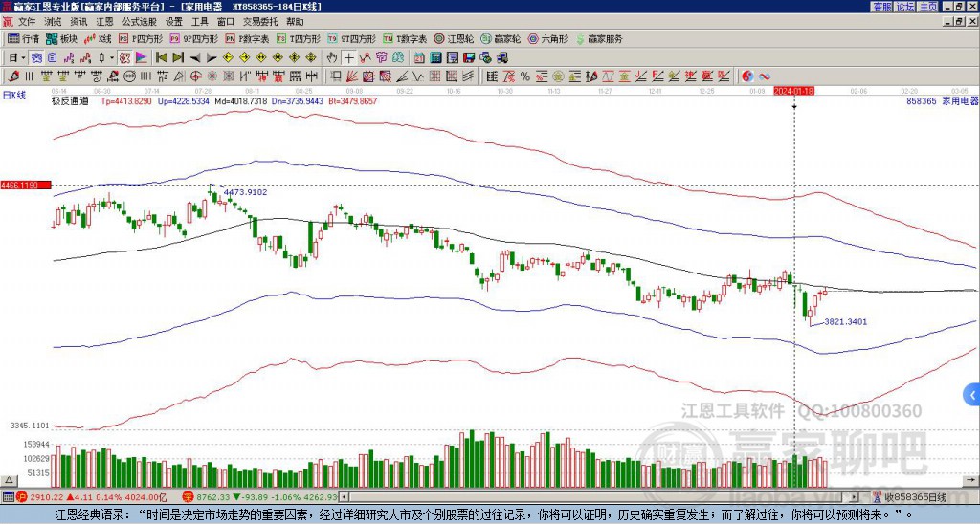Viewport: 980px width, 524px height.
Task: Expand the candlestick style dropdown arrow
Action: 112,58
